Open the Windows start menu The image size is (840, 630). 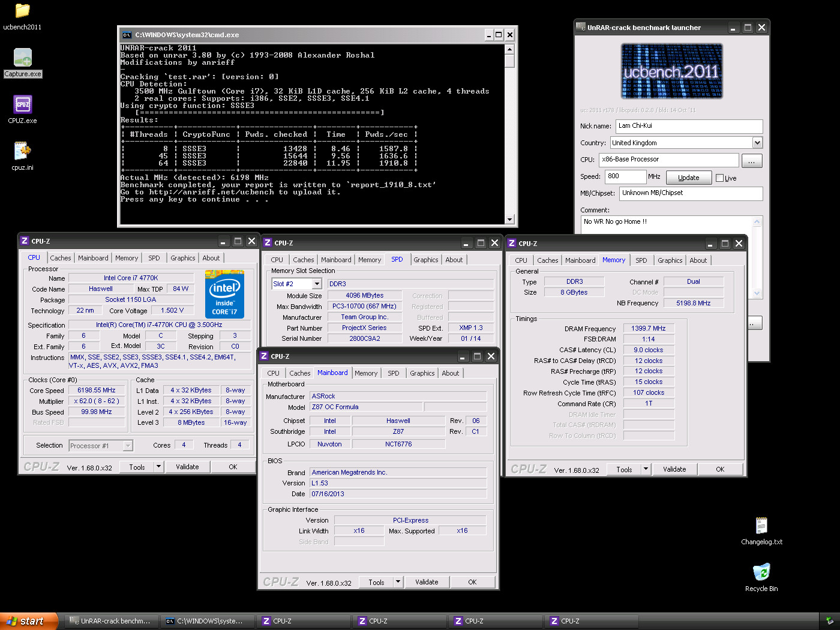pos(29,621)
